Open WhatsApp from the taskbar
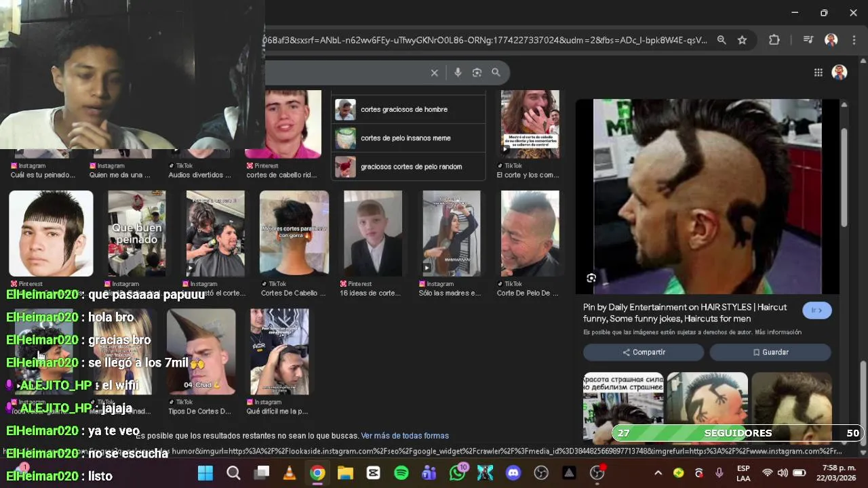This screenshot has height=488, width=868. pos(458,472)
